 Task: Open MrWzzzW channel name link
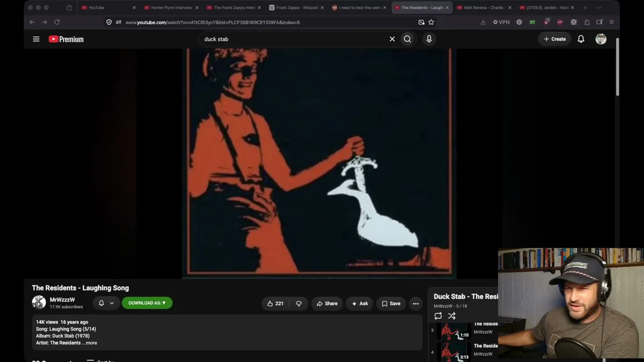tap(62, 300)
